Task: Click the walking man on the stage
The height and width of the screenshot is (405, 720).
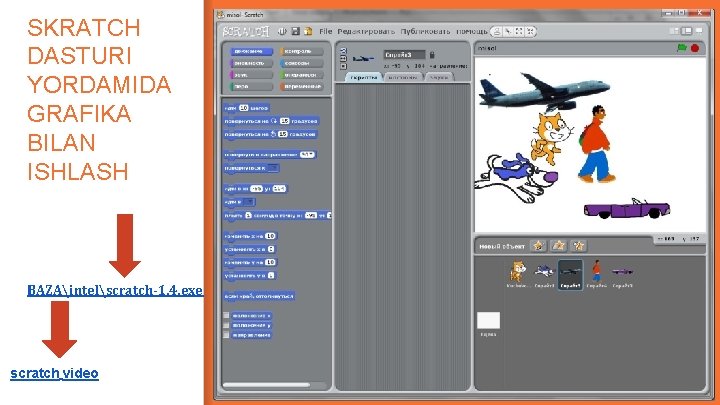Action: click(x=596, y=144)
